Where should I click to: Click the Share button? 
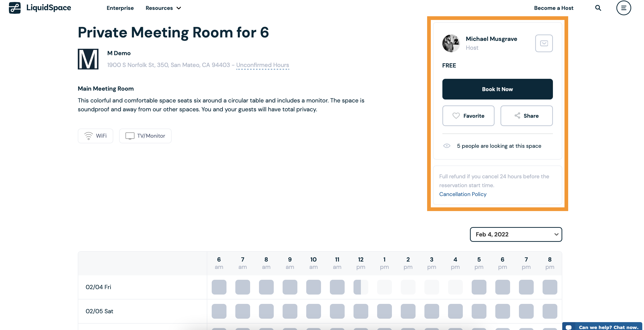click(x=526, y=116)
